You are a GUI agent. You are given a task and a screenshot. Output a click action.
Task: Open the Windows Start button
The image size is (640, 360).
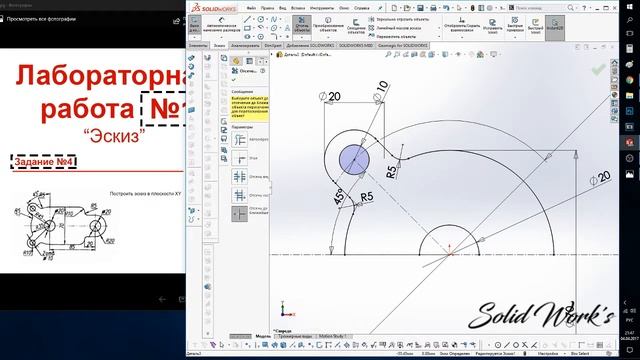pyautogui.click(x=629, y=7)
